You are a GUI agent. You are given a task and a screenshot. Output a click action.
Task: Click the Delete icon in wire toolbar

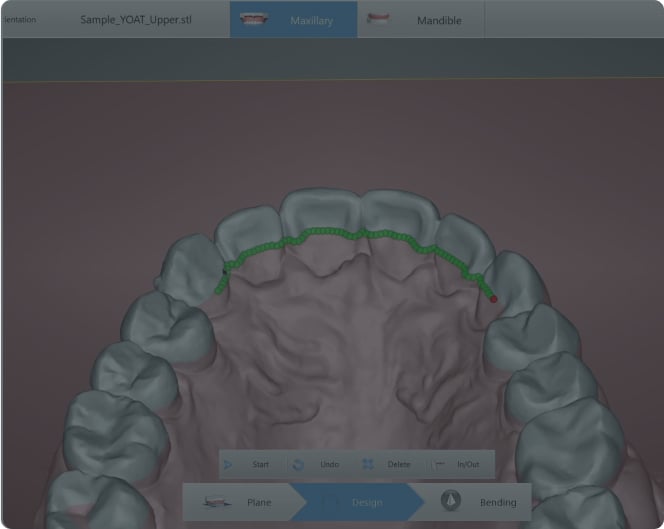[367, 464]
